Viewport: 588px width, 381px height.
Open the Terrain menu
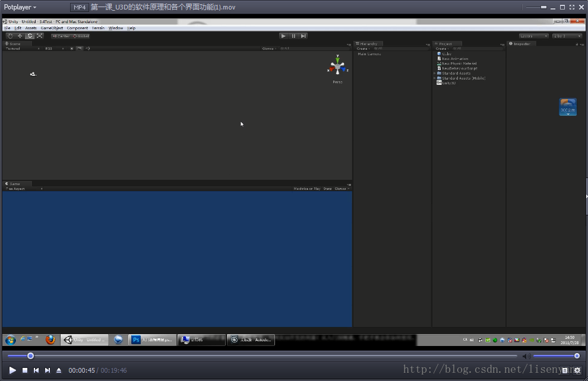coord(98,28)
